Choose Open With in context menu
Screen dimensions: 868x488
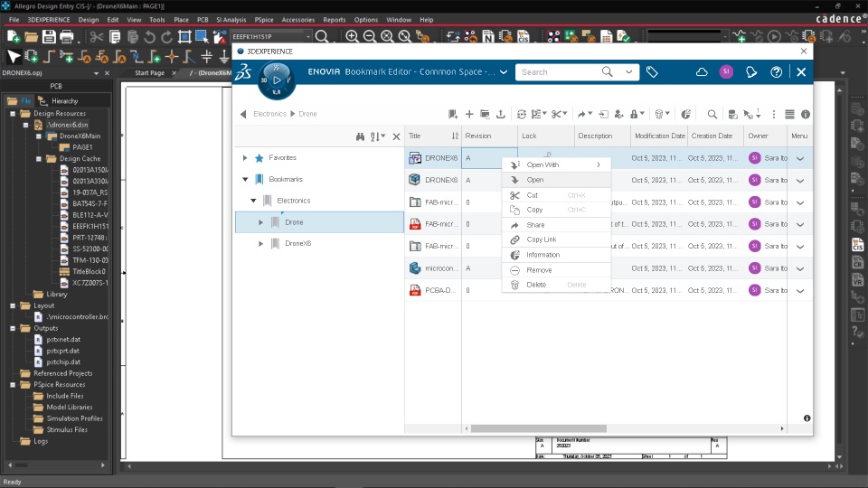point(556,164)
